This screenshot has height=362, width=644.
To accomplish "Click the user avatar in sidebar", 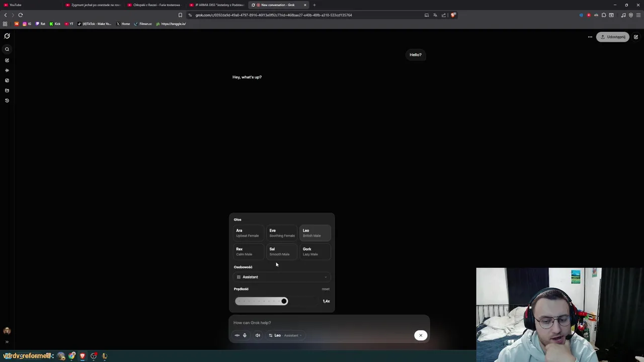I will (7, 331).
